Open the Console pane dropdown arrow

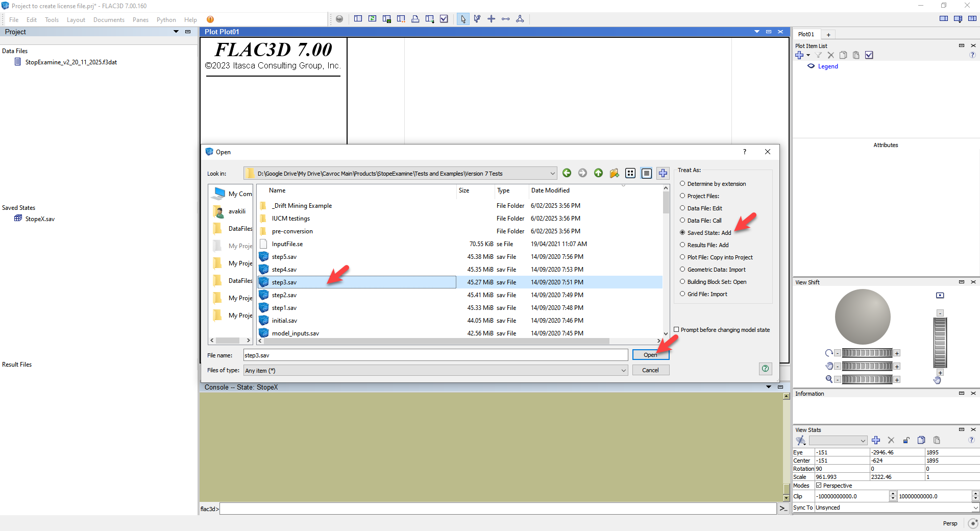(769, 387)
